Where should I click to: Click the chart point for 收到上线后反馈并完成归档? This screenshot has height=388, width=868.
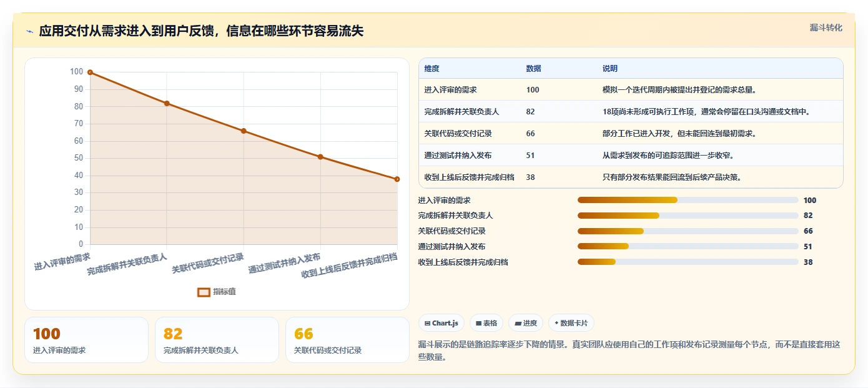click(397, 179)
